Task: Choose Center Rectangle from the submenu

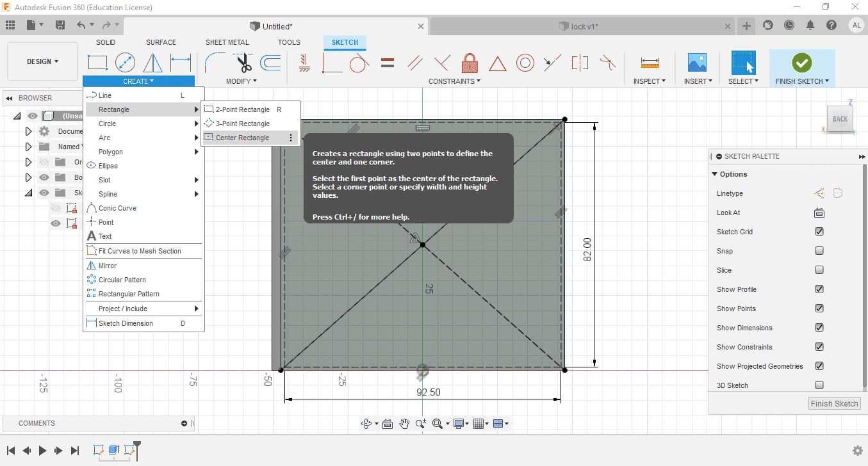Action: click(x=242, y=138)
